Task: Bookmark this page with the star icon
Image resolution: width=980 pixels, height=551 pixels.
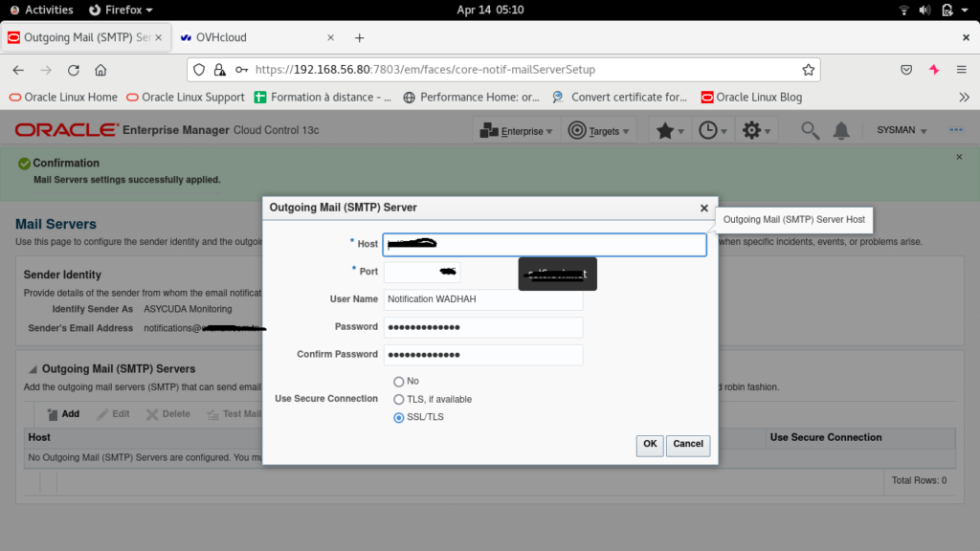Action: pyautogui.click(x=808, y=70)
